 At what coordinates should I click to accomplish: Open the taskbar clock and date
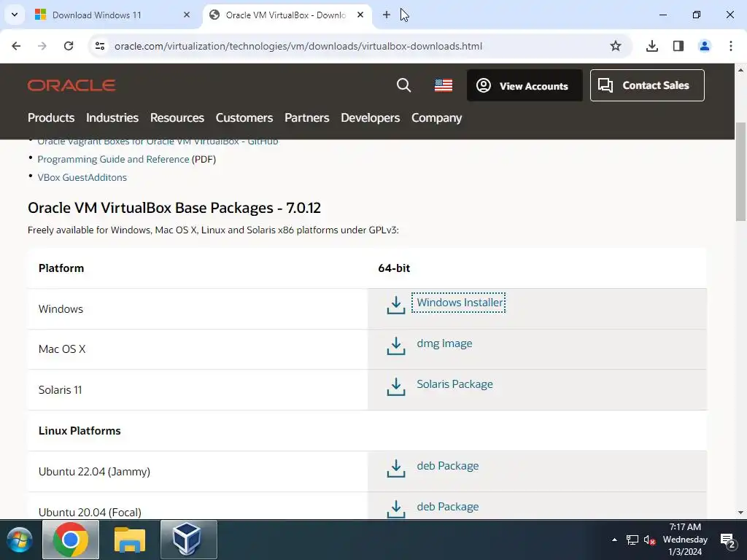(x=685, y=540)
